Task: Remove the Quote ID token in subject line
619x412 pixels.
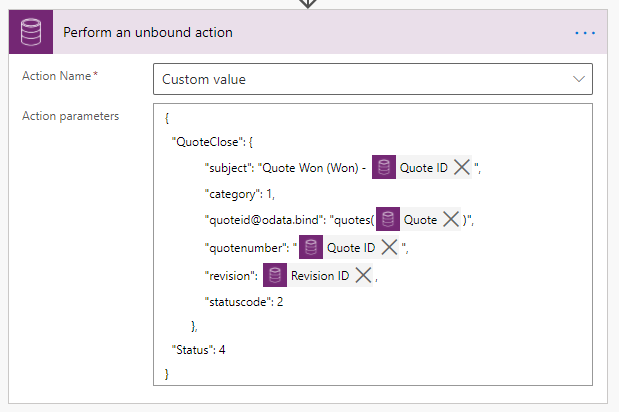Action: [x=462, y=168]
